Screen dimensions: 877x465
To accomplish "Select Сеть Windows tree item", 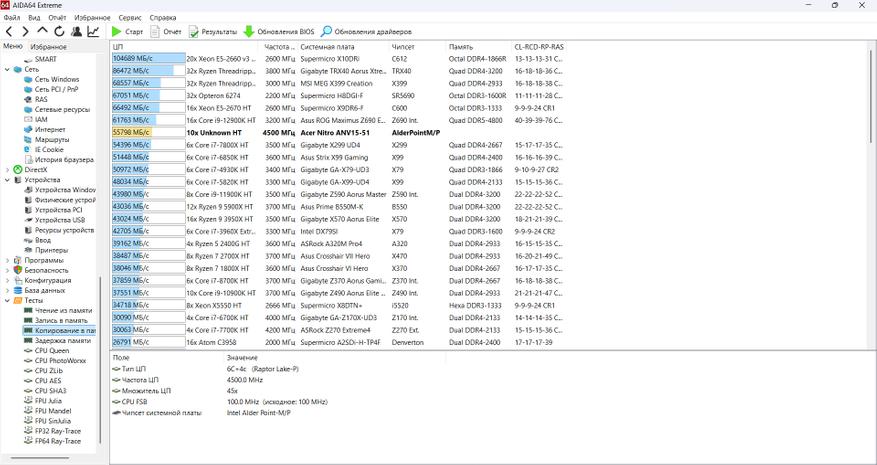I will (56, 79).
